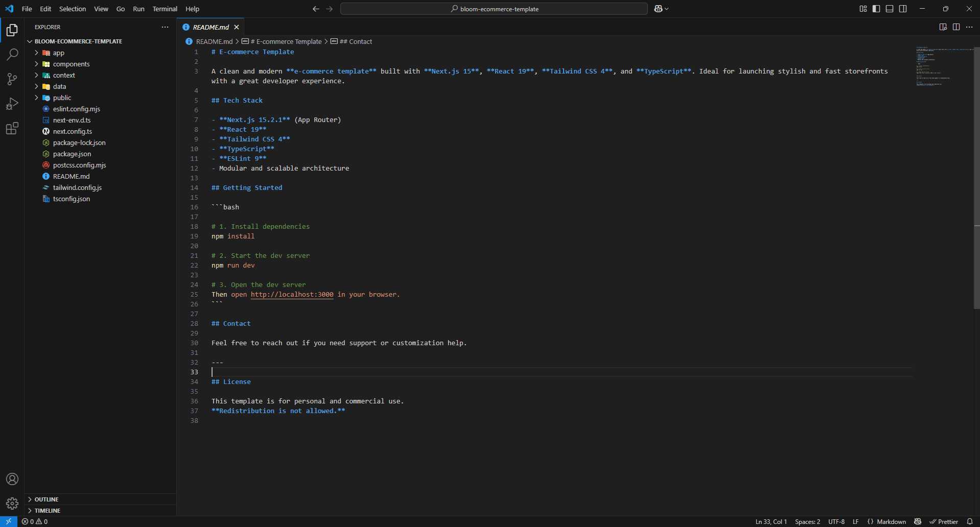Click Copilot status icon in status bar
The image size is (980, 527).
[918, 521]
